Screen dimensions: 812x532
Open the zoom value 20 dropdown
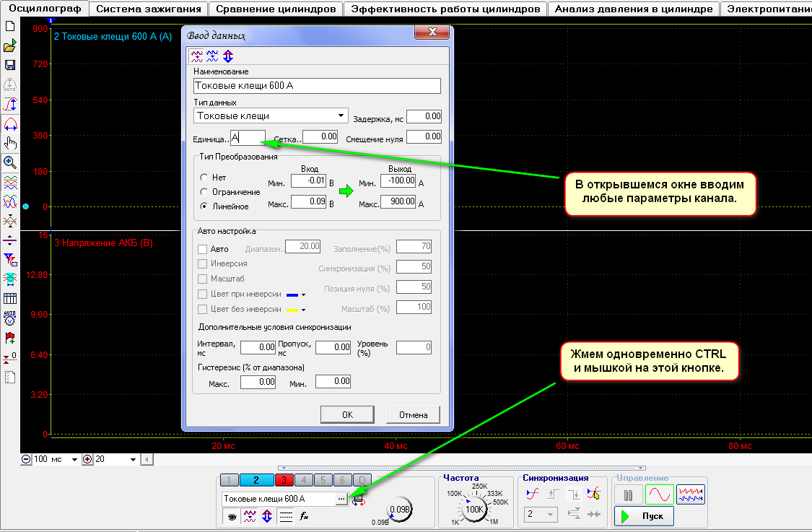133,460
